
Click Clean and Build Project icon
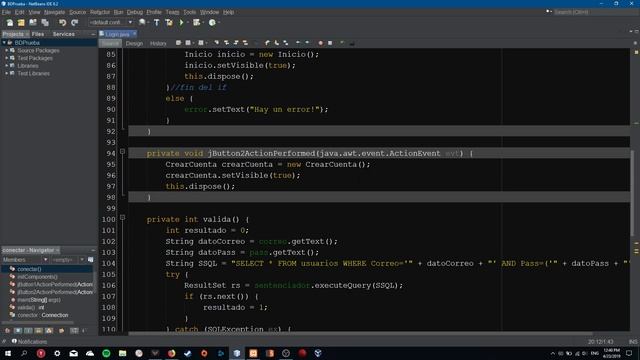point(169,22)
